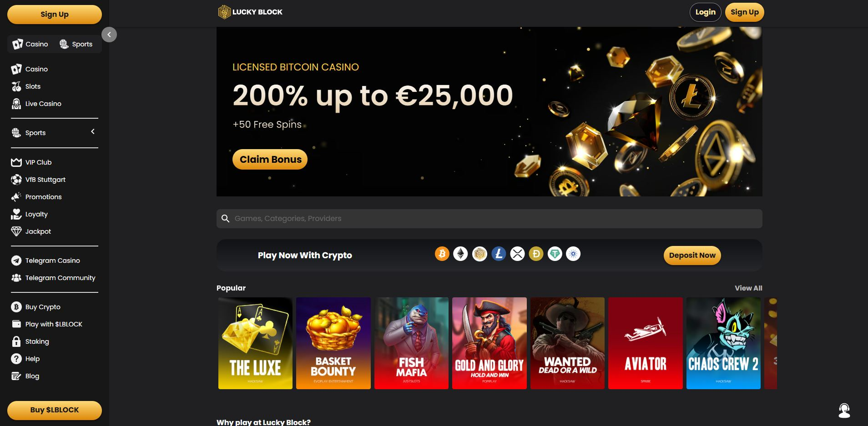Image resolution: width=868 pixels, height=426 pixels.
Task: Focus the Games, Categories, Providers search field
Action: click(490, 219)
